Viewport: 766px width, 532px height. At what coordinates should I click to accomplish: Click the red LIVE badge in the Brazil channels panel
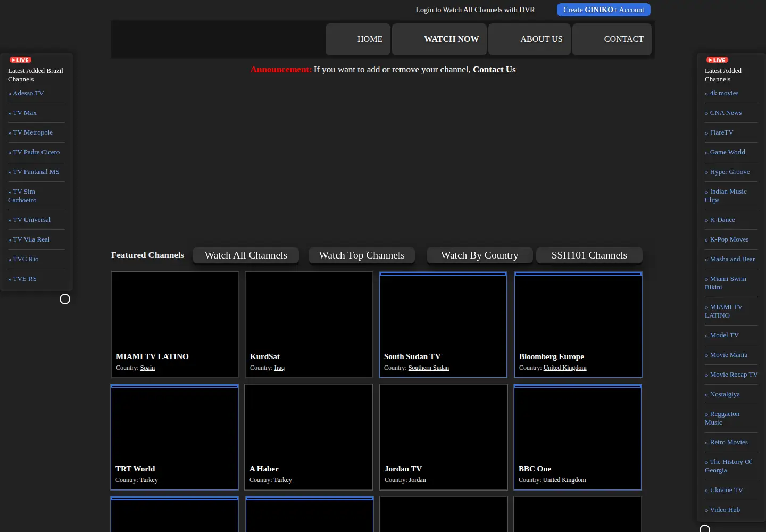[21, 60]
